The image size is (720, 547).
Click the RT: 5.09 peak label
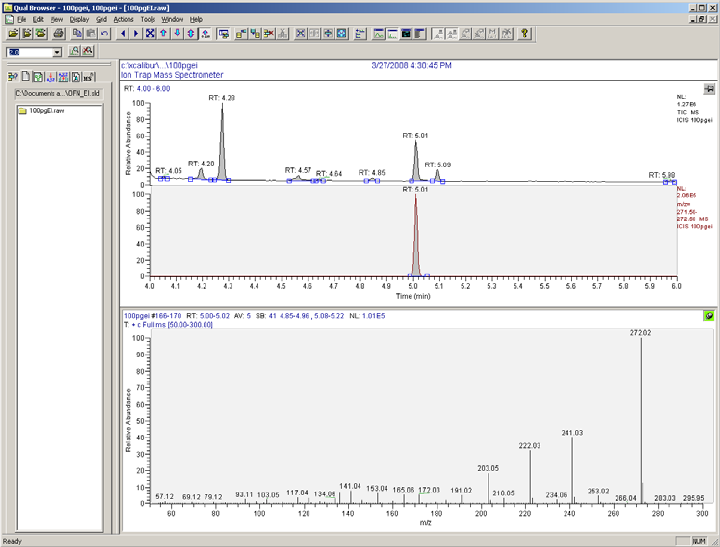click(438, 164)
